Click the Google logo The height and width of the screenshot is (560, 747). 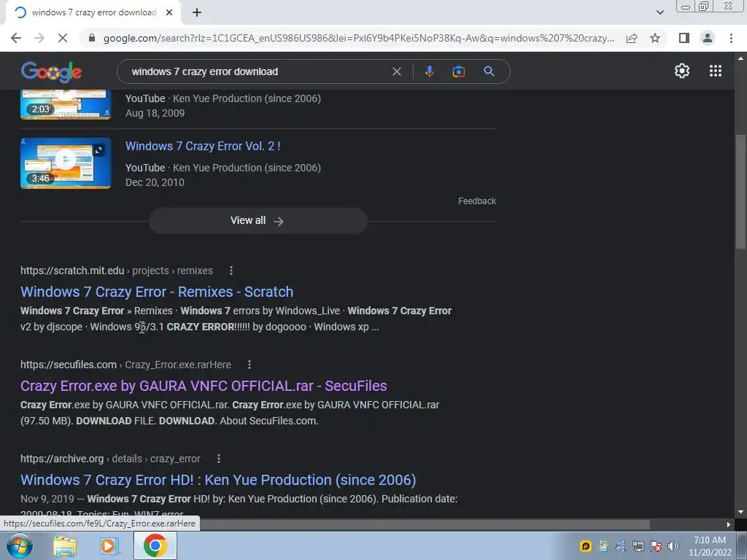[x=52, y=71]
